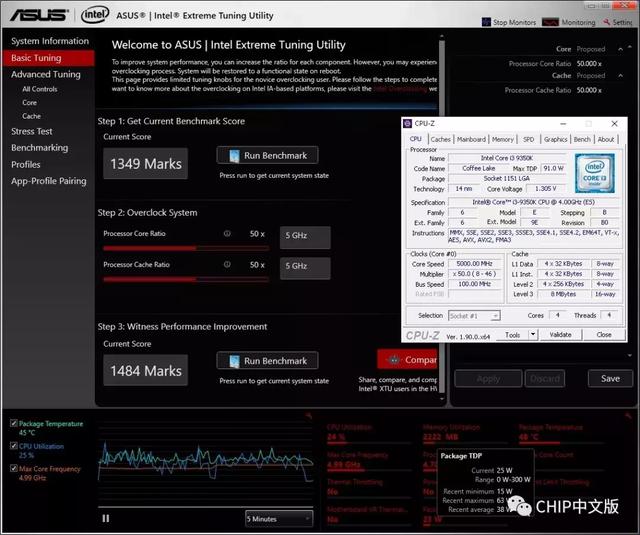Viewport: 640px width, 535px height.
Task: Click the Save button
Action: (610, 379)
